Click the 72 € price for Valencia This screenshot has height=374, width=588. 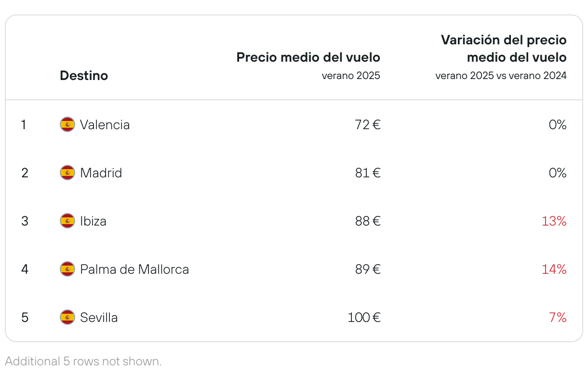368,125
